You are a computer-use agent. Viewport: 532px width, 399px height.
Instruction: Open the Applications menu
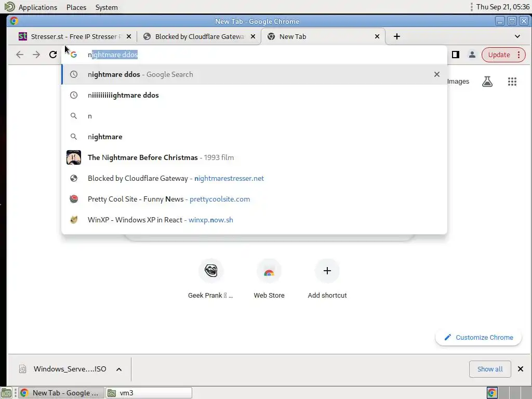(x=37, y=7)
